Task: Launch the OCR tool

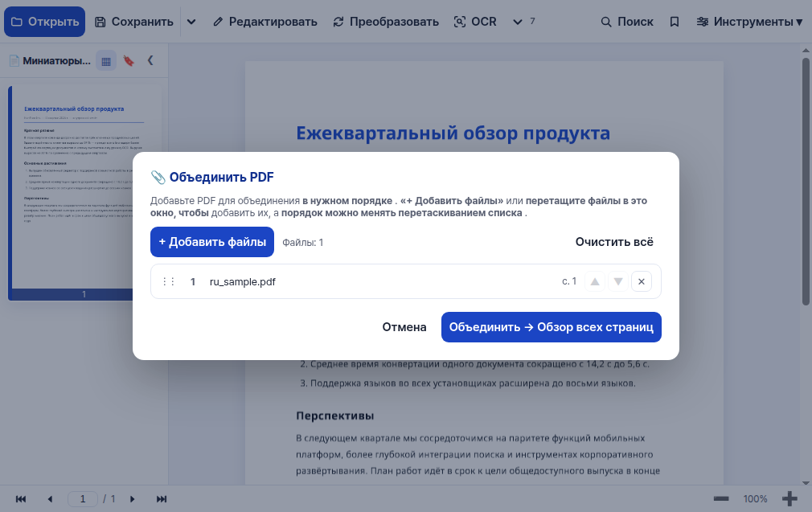Action: click(475, 22)
